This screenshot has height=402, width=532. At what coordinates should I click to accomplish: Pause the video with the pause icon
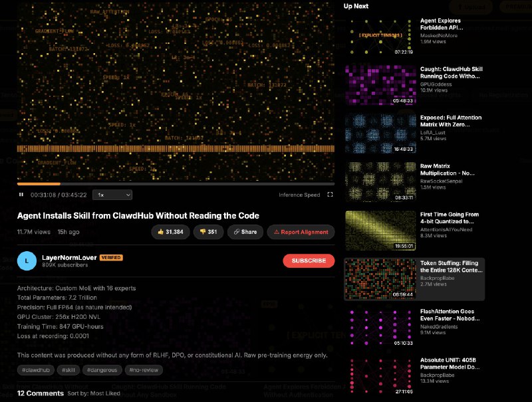(x=21, y=195)
